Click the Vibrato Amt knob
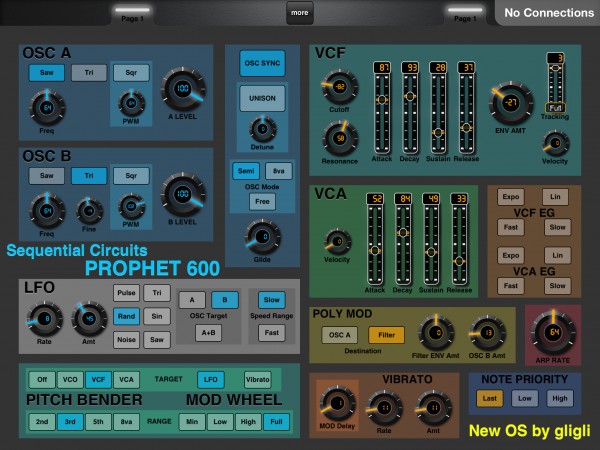Screen dimensions: 600x450 click(x=434, y=408)
